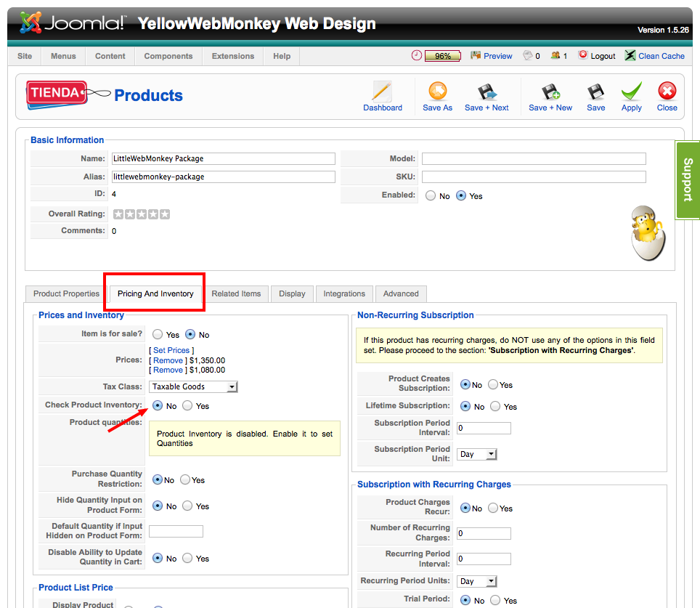Apply changes with green checkmark icon
The image size is (700, 608).
coord(631,92)
